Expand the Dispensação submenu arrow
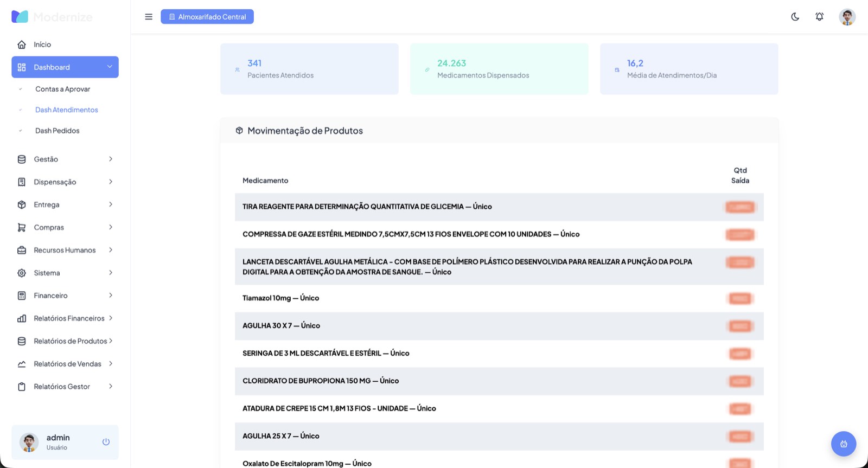 tap(111, 182)
